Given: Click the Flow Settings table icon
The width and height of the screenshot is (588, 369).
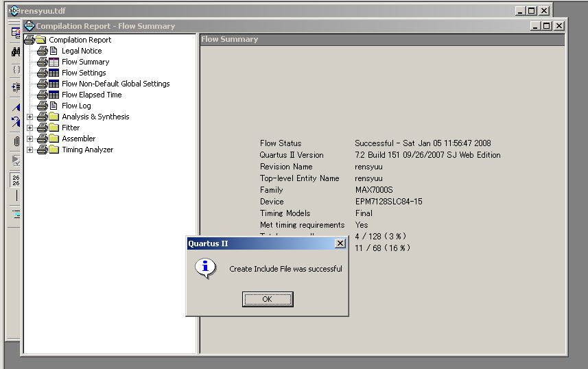Looking at the screenshot, I should [x=54, y=73].
